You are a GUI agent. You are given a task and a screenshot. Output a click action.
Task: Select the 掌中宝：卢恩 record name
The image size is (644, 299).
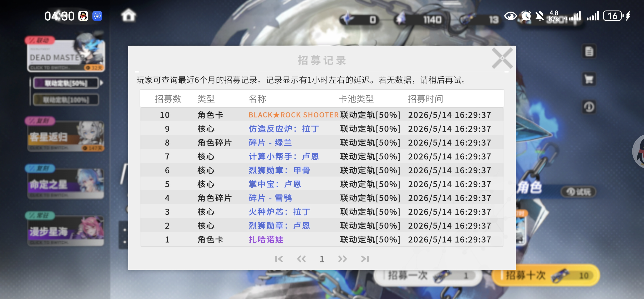275,184
